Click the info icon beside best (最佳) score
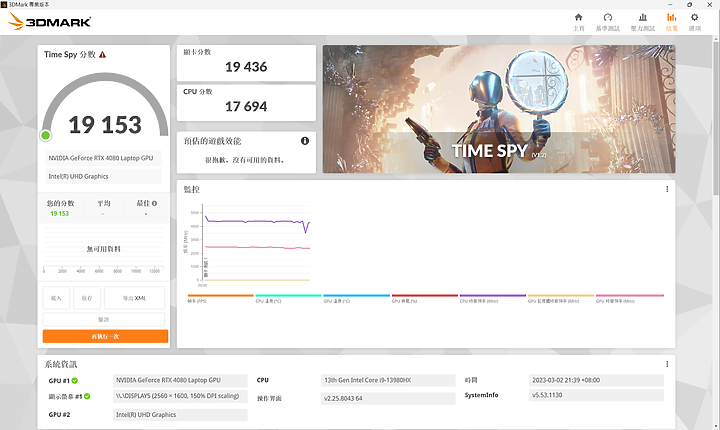The image size is (720, 430). pos(155,203)
